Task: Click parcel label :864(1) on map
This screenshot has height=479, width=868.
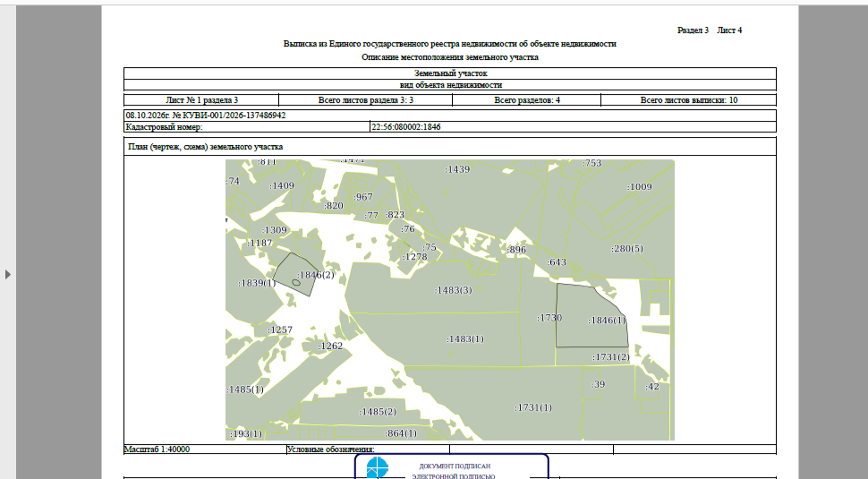Action: [401, 433]
